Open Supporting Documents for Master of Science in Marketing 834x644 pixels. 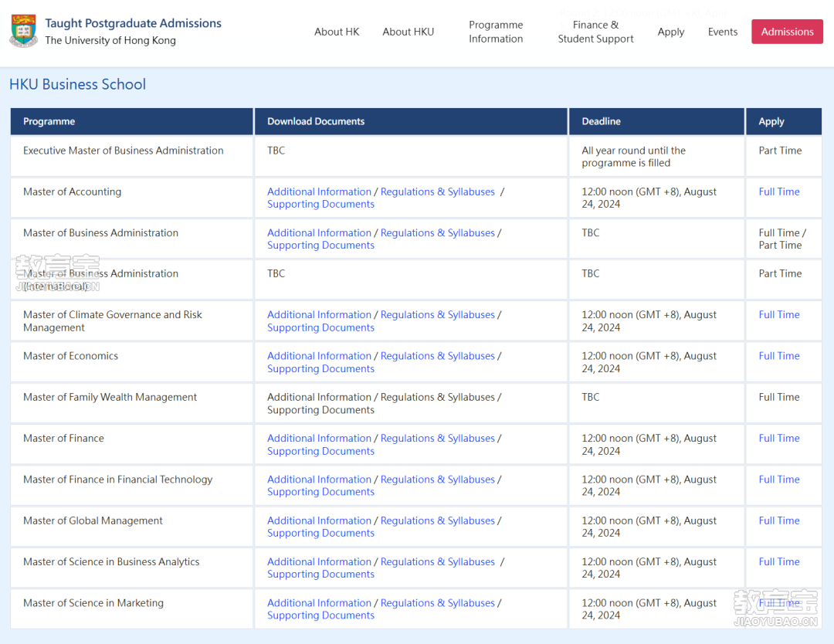tap(320, 615)
